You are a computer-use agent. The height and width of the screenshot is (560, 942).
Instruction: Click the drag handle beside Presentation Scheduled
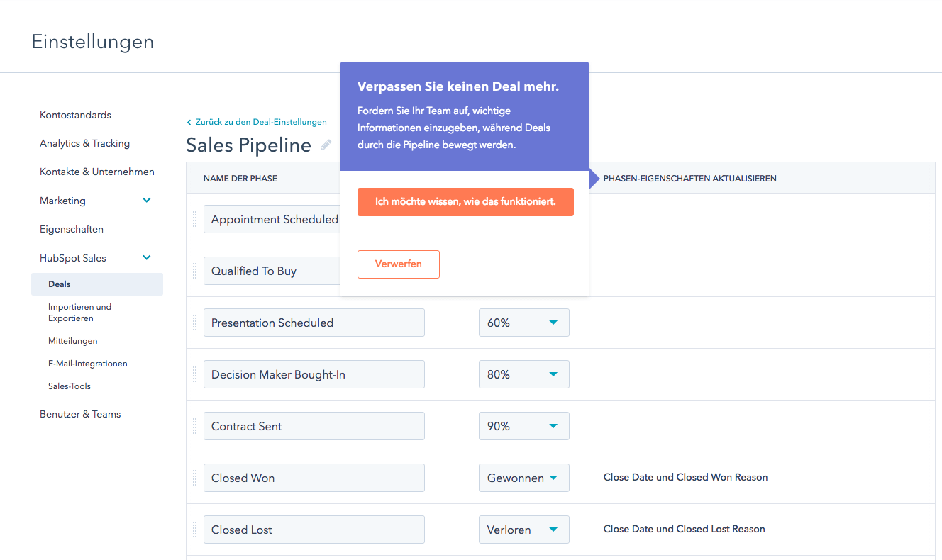click(194, 322)
